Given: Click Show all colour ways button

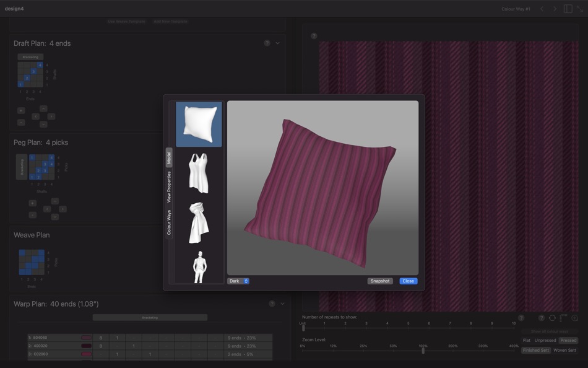Looking at the screenshot, I should pos(550,331).
